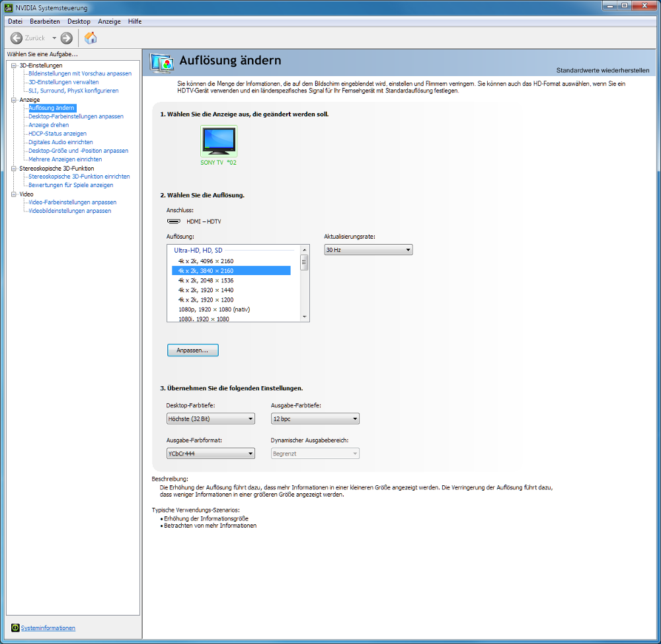The width and height of the screenshot is (661, 644).
Task: Click the Back arrow icon
Action: point(17,38)
